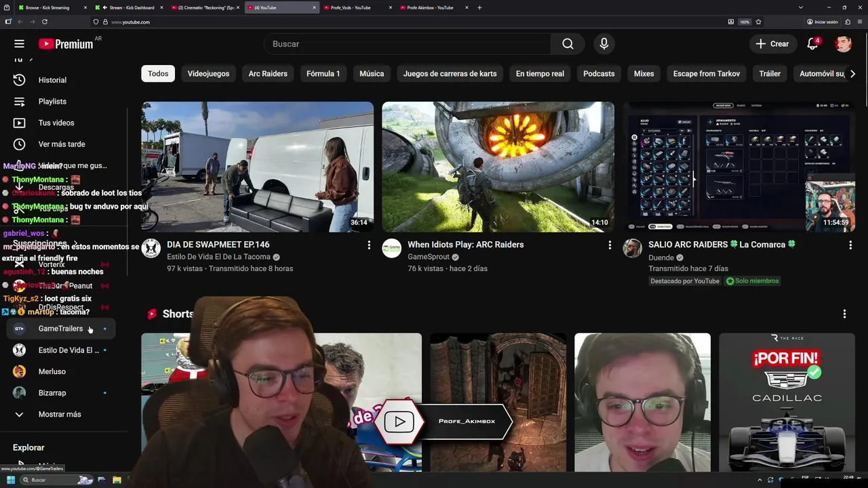Select the Tráiler filter chip

[770, 73]
